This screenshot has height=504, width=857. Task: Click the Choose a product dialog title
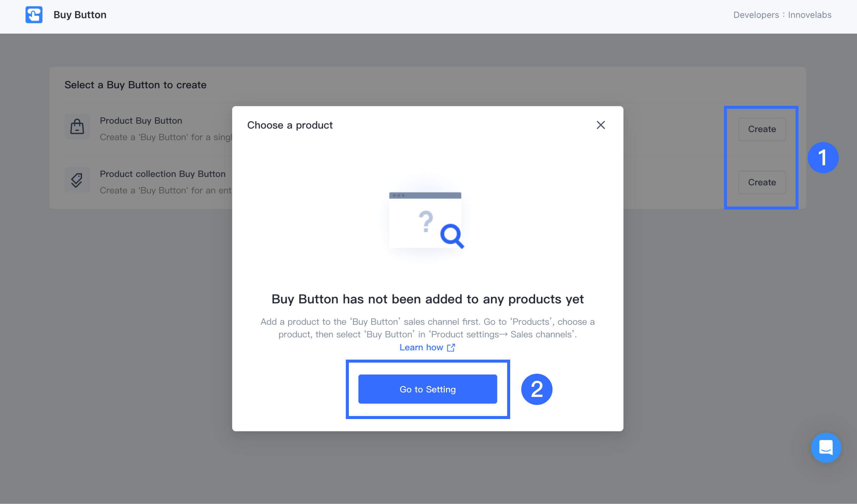(x=290, y=125)
